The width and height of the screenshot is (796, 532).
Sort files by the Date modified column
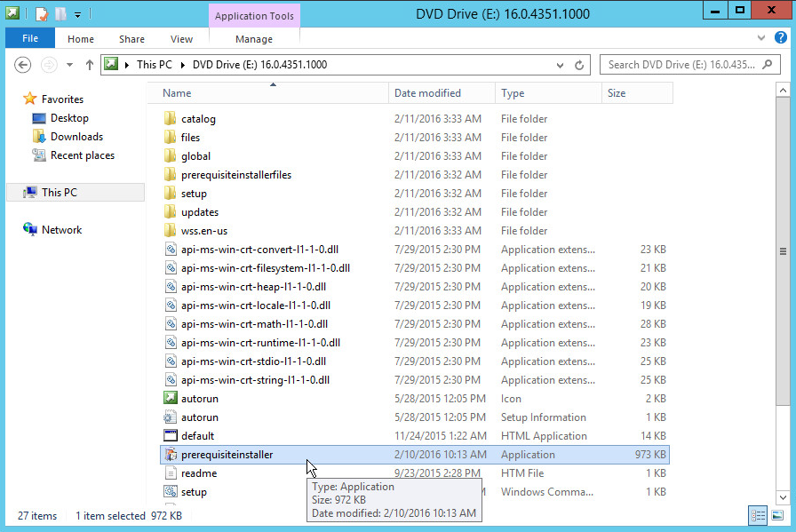[x=428, y=93]
